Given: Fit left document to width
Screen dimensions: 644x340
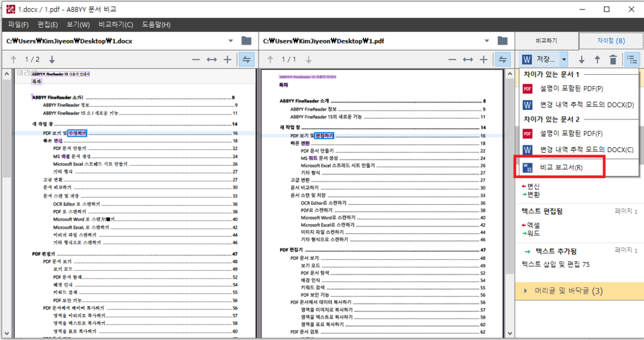Looking at the screenshot, I should (211, 59).
